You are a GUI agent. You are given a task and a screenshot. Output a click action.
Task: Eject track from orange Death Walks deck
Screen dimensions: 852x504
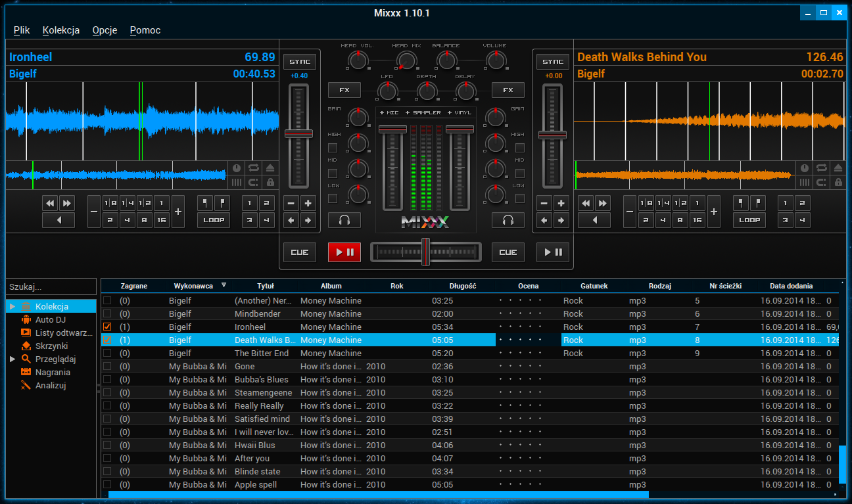point(838,168)
